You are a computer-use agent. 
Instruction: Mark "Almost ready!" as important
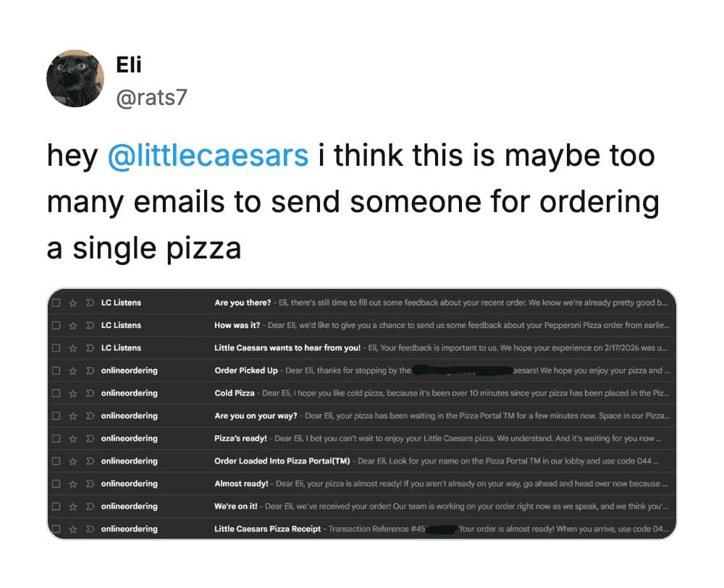tap(88, 483)
